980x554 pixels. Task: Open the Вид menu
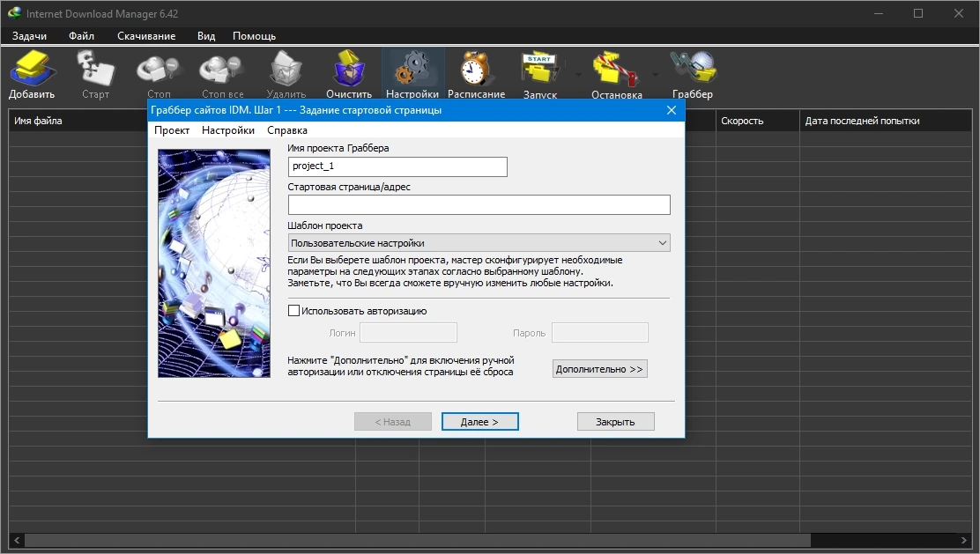click(x=206, y=36)
